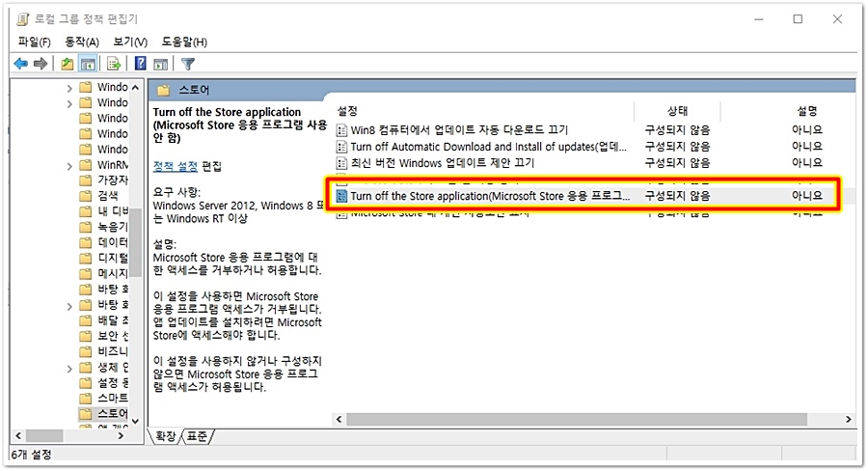Viewport: 868px width, 471px height.
Task: Click the icon beside 최신 버전 Windows row
Action: click(341, 163)
